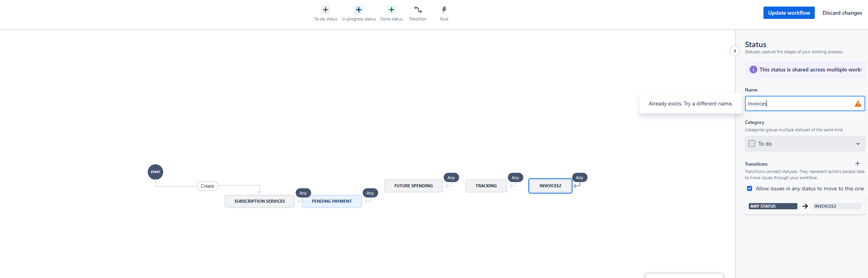Select the FUTURE SPENDING status
Image resolution: width=868 pixels, height=278 pixels.
pos(414,186)
